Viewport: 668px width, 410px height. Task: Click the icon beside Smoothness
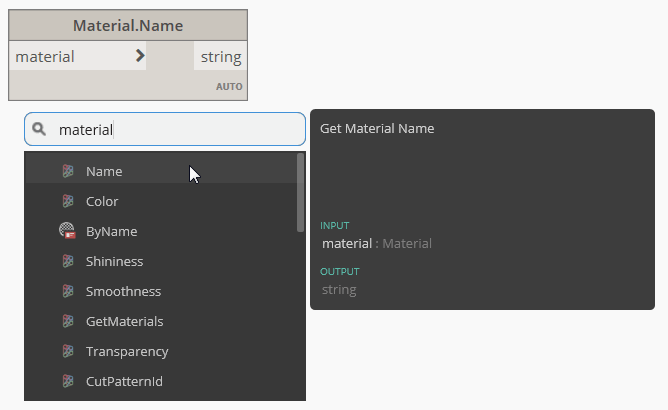coord(68,291)
